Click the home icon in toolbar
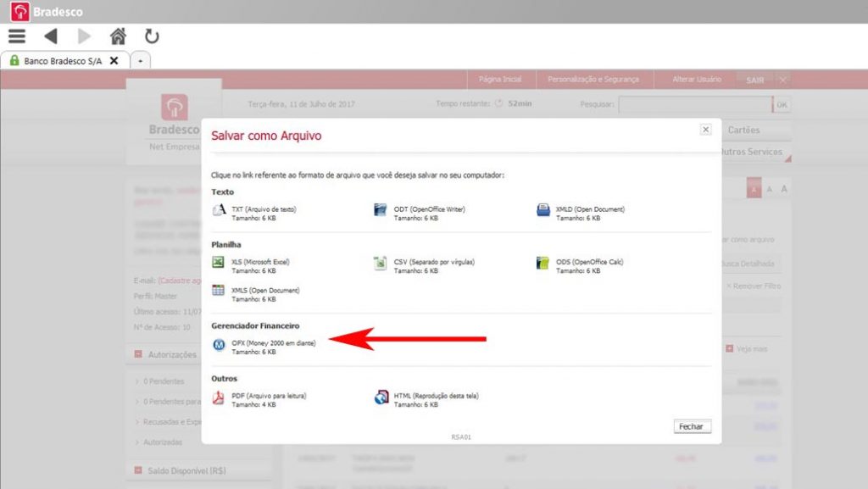Image resolution: width=868 pixels, height=489 pixels. click(119, 36)
